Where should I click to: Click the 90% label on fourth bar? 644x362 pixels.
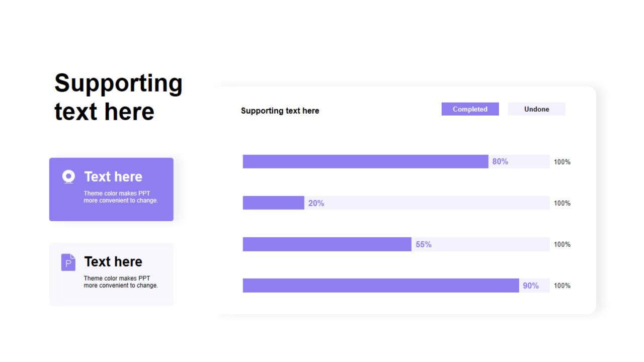pyautogui.click(x=530, y=286)
